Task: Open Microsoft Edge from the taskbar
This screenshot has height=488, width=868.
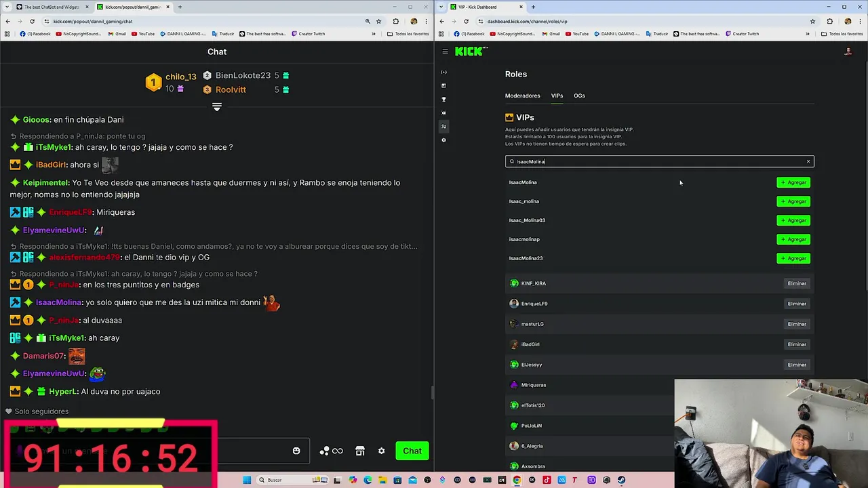Action: pyautogui.click(x=368, y=480)
